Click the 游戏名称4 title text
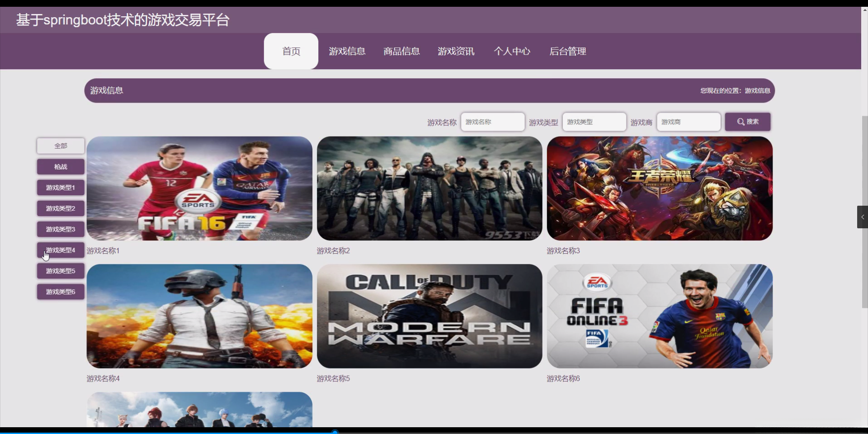Image resolution: width=868 pixels, height=434 pixels. pos(103,379)
